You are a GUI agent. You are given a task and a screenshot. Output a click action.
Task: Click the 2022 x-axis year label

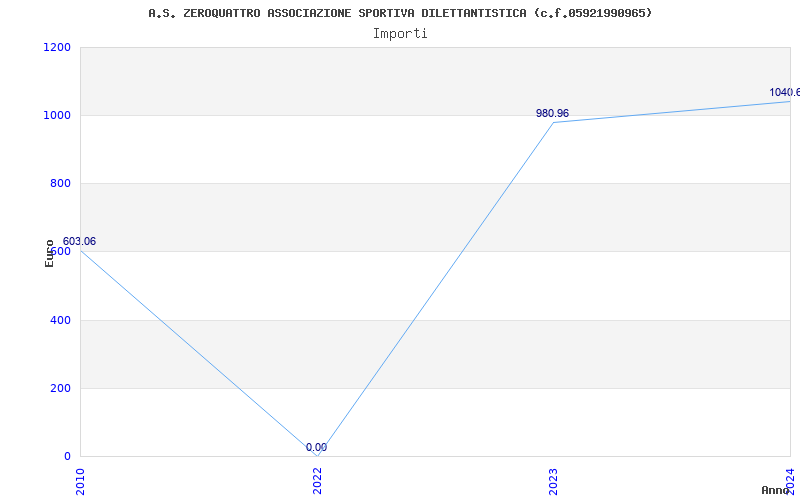tap(317, 481)
